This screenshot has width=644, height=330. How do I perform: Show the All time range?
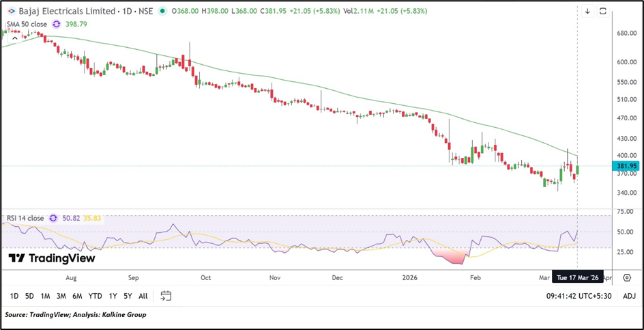coord(143,296)
